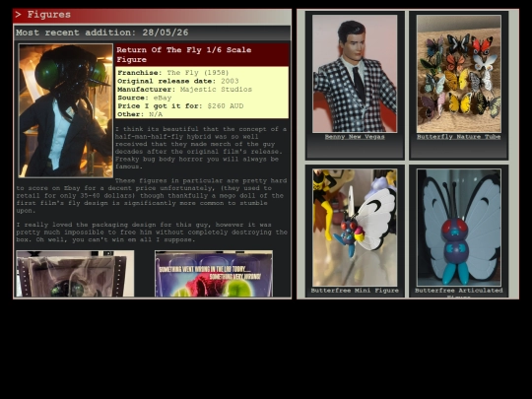Click paragraph starting "I think its beautiful"
532x399 pixels.
(201, 148)
